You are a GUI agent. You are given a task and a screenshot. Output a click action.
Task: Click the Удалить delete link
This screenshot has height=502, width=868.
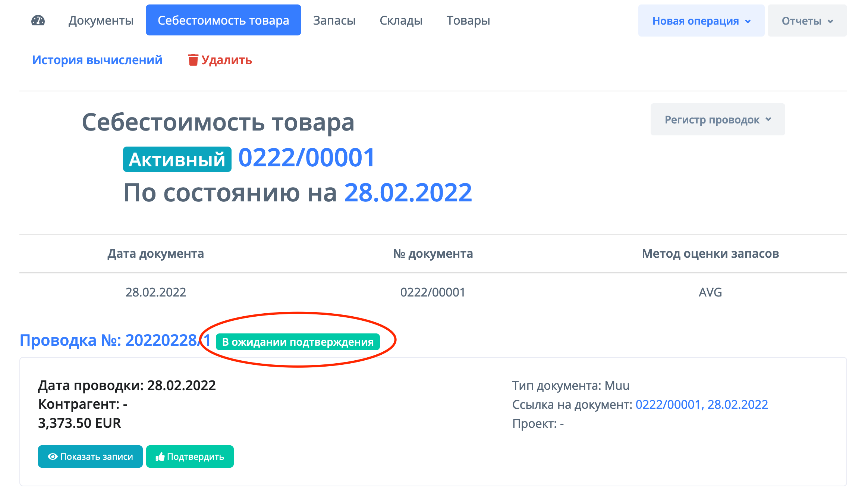226,60
